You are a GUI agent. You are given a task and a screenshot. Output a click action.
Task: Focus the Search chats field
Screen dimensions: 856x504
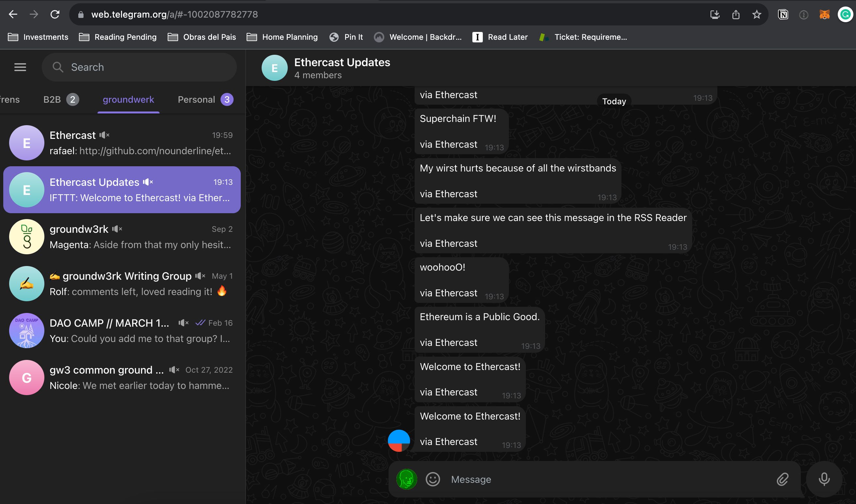point(139,67)
